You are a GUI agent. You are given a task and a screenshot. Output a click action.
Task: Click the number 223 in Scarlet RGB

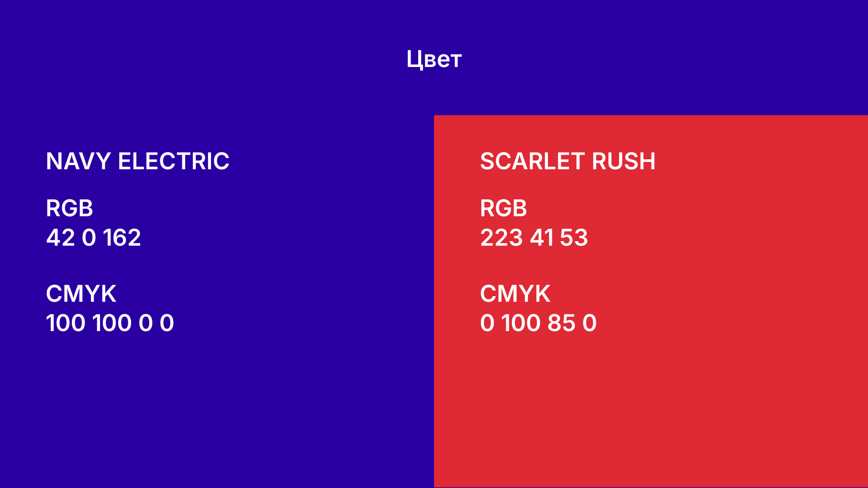coord(501,238)
